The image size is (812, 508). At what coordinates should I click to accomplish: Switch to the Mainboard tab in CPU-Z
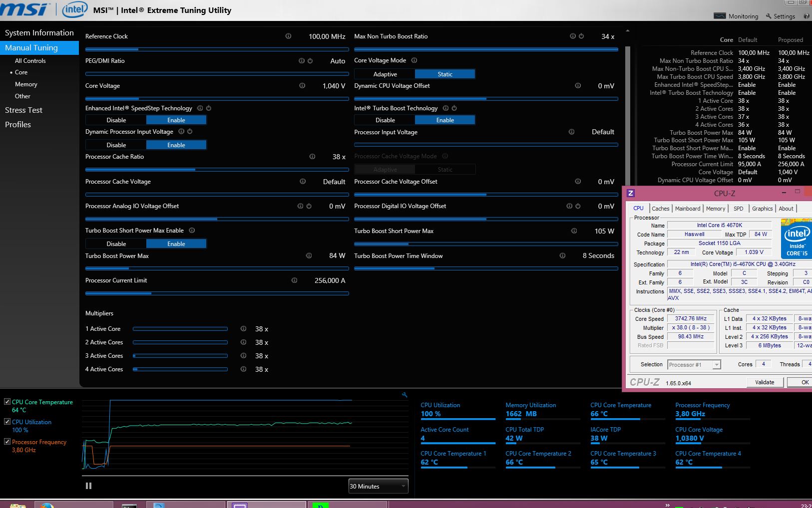coord(688,209)
